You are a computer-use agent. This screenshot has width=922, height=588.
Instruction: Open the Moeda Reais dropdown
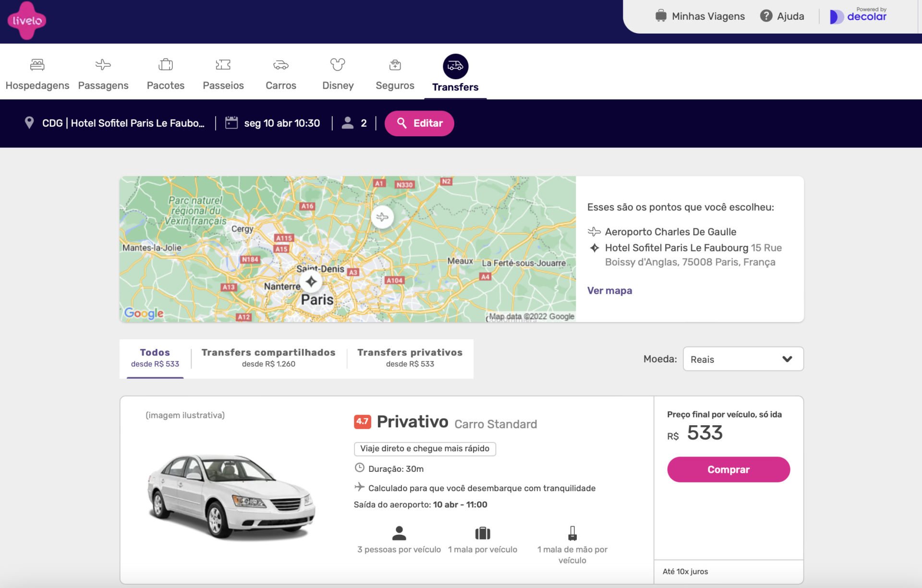click(743, 359)
